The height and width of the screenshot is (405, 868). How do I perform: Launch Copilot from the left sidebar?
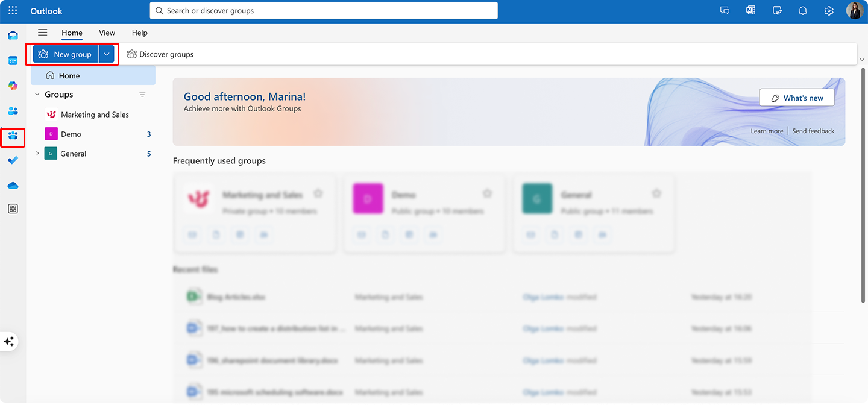13,86
